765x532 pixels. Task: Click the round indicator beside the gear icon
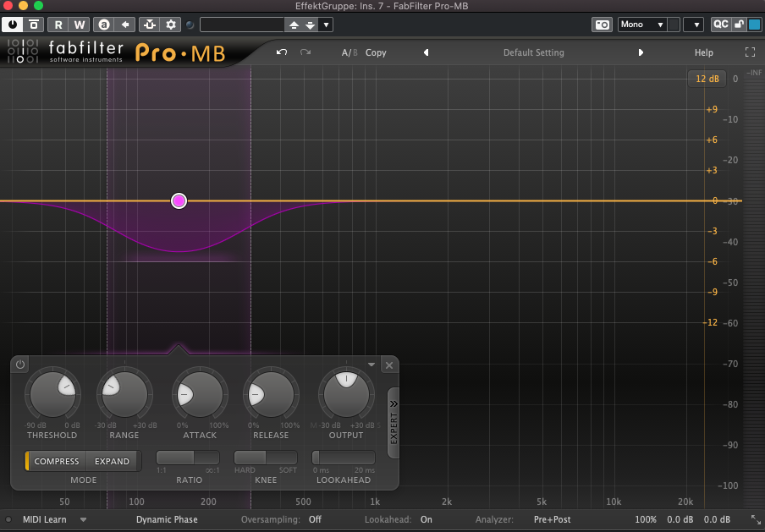[x=190, y=25]
